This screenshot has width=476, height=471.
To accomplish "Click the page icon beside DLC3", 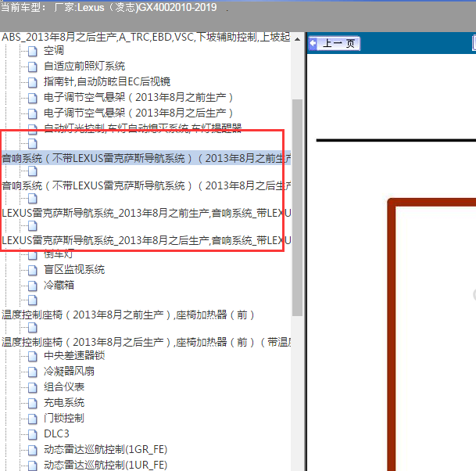I will click(x=33, y=434).
